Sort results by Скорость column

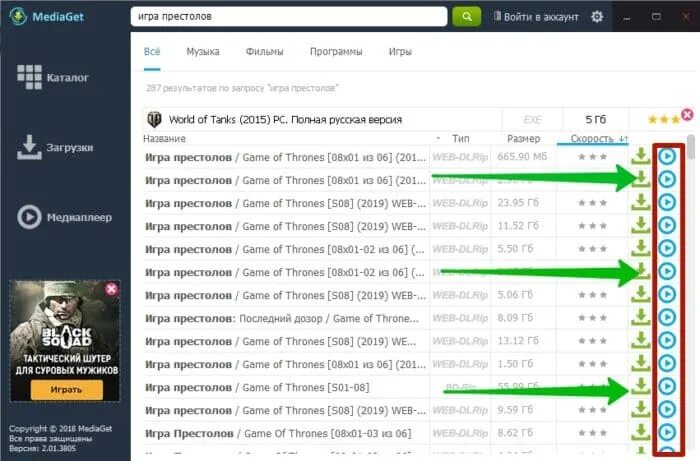pos(592,139)
